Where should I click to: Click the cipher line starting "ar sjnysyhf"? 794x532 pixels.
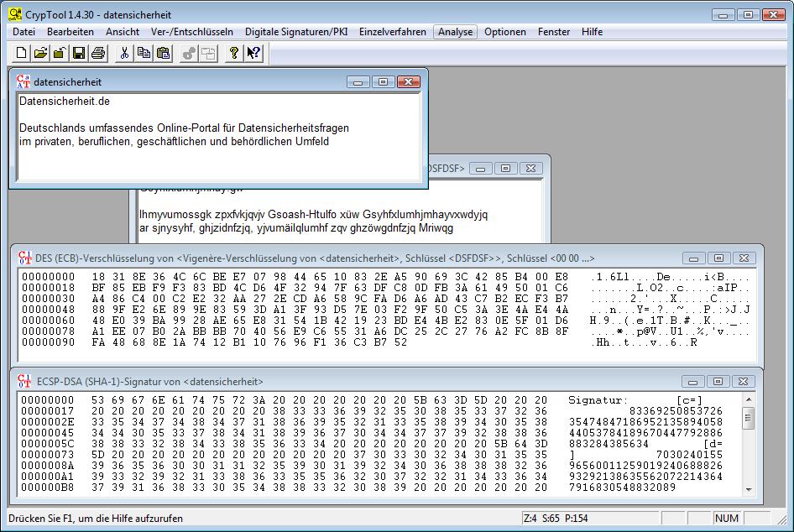tap(296, 228)
